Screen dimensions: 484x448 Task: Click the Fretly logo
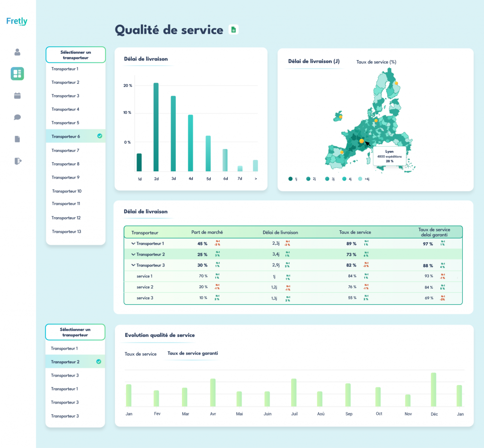tap(17, 21)
